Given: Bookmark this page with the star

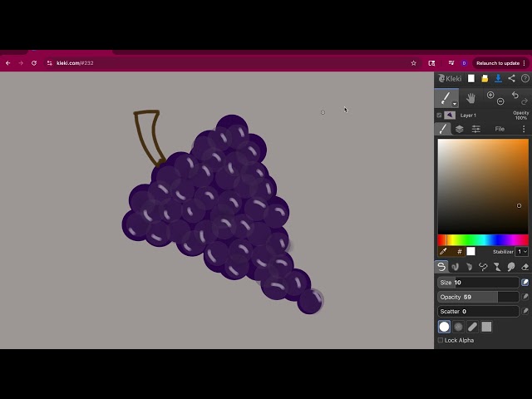Looking at the screenshot, I should (x=414, y=63).
